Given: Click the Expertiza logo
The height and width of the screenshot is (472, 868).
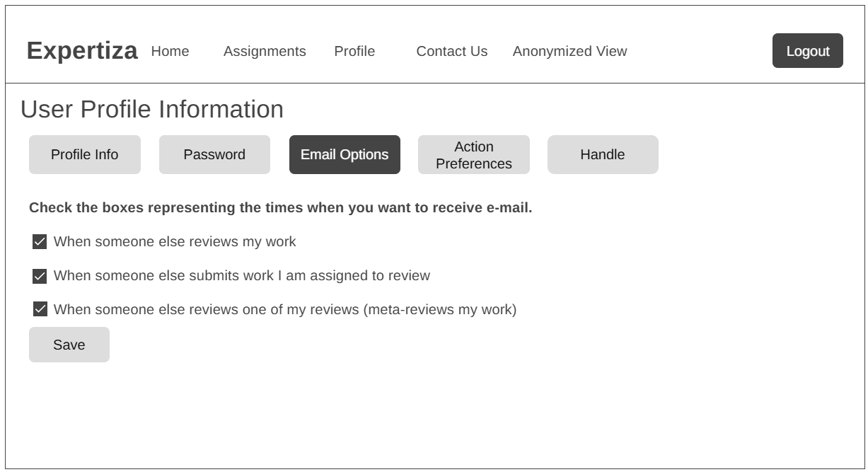Looking at the screenshot, I should point(82,51).
